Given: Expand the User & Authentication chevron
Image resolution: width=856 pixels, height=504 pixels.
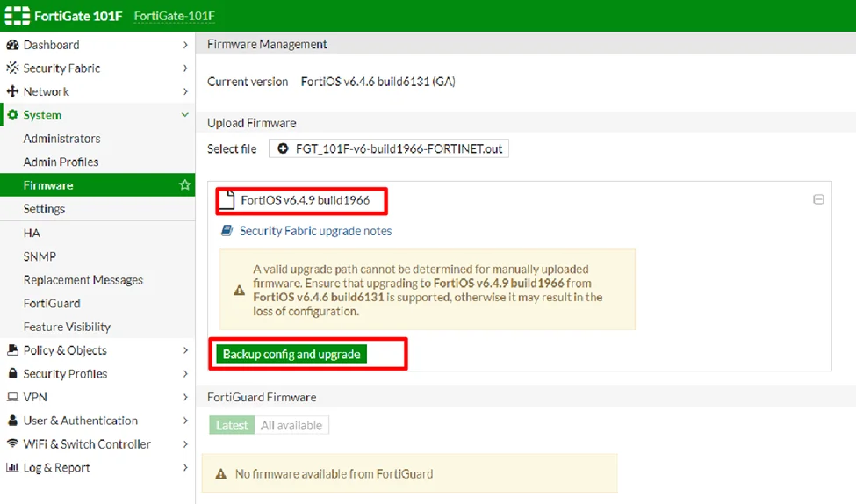Looking at the screenshot, I should (185, 421).
